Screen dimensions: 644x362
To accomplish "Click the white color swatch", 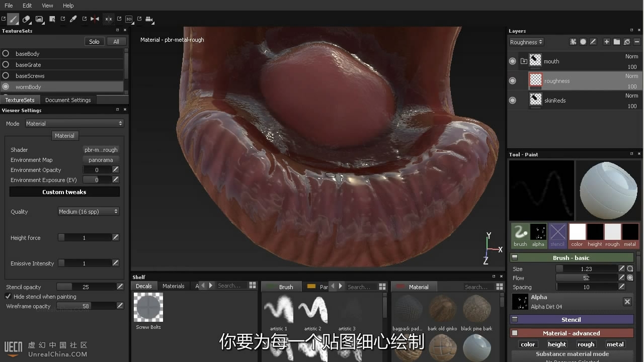I will 577,232.
